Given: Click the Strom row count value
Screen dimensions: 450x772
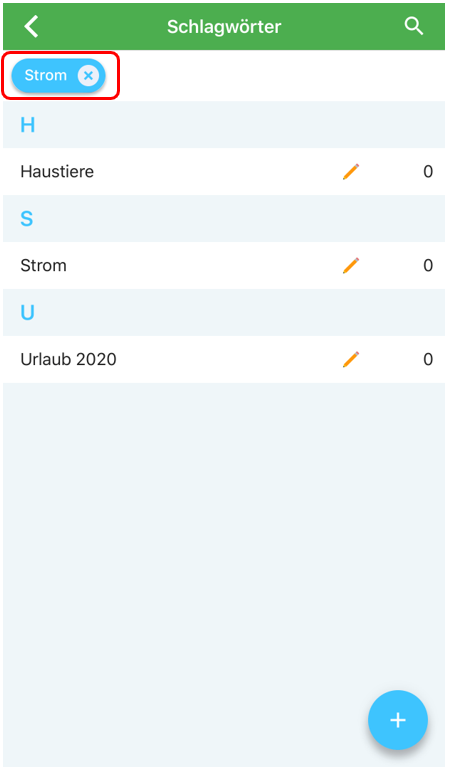Looking at the screenshot, I should (428, 265).
